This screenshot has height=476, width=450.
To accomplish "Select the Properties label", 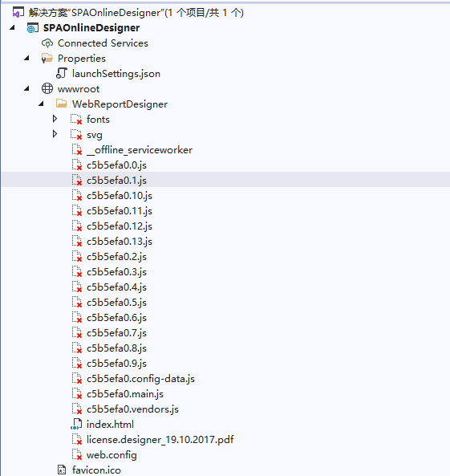I will [82, 59].
